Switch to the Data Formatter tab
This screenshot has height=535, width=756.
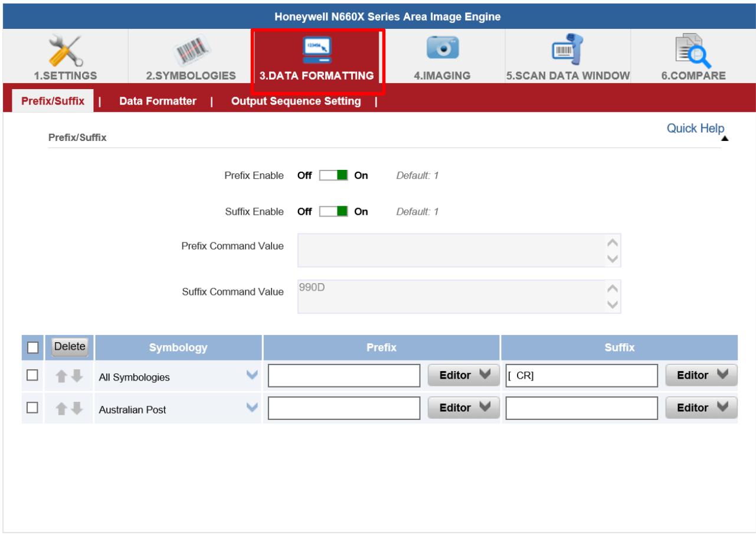tap(158, 101)
